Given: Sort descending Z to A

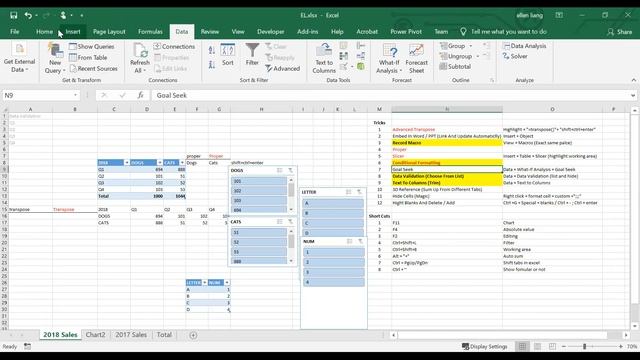Looking at the screenshot, I should [211, 64].
